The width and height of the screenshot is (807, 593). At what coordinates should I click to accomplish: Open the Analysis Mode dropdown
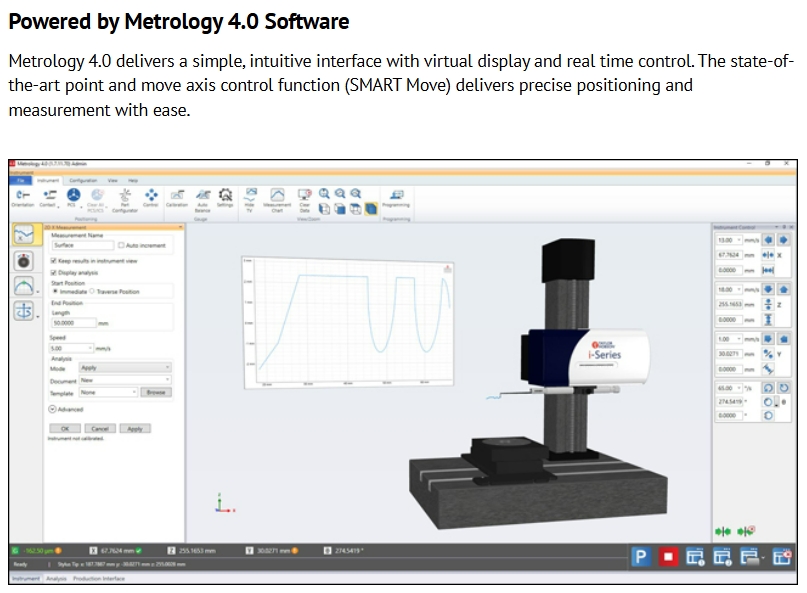coord(125,368)
